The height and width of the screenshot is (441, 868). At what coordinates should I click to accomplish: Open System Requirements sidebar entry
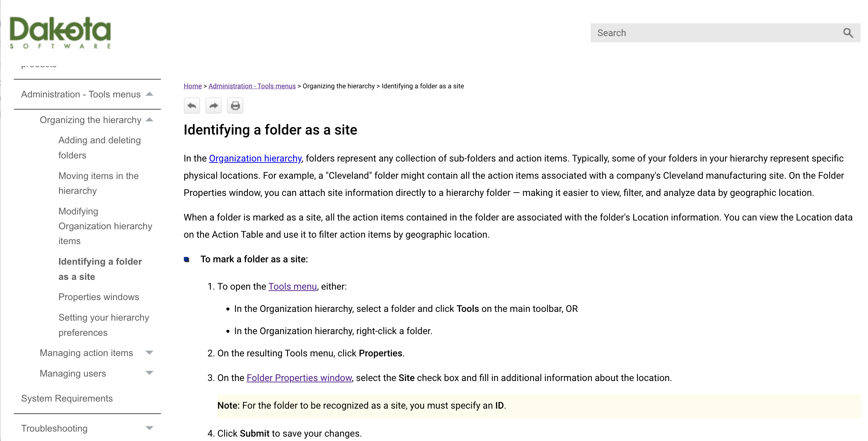(x=67, y=399)
